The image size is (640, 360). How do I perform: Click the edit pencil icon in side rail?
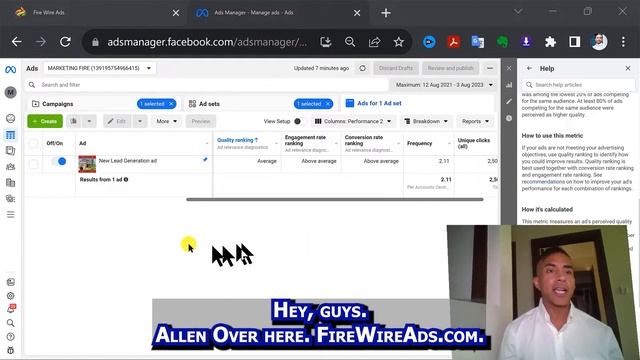pyautogui.click(x=509, y=101)
